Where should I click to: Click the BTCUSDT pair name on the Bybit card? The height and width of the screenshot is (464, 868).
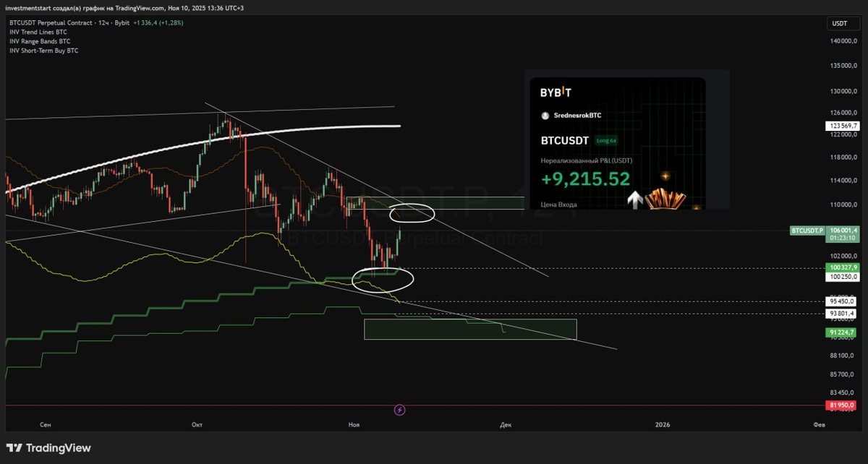563,140
